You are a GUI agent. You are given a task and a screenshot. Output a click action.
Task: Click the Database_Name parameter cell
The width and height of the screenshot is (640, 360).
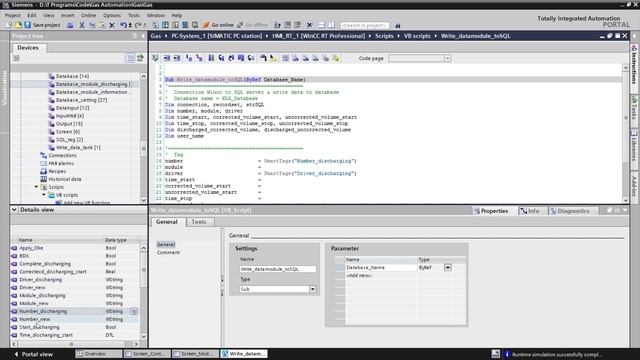(381, 268)
